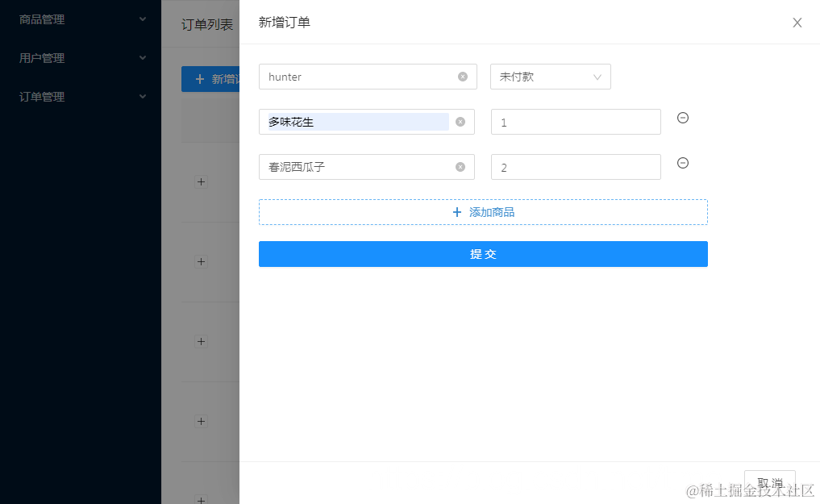Image resolution: width=820 pixels, height=504 pixels.
Task: Submit the order with 提交
Action: click(x=483, y=254)
